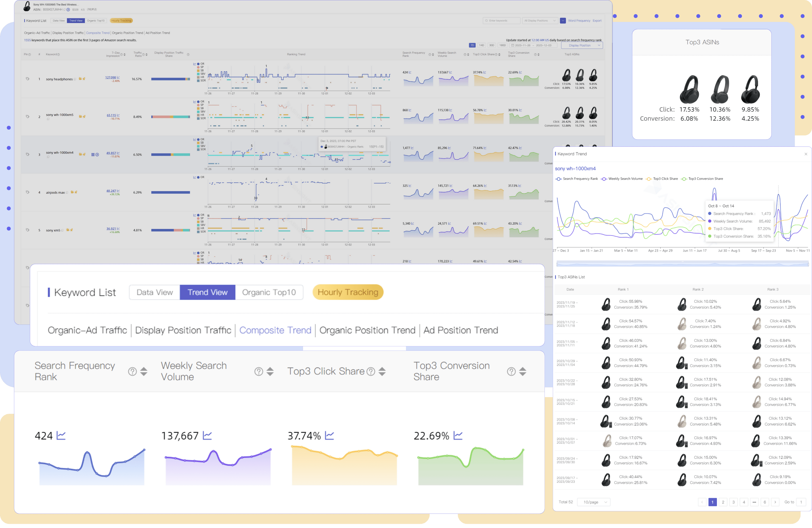
Task: Sort by enlarged Search Frequency Rank arrows
Action: coord(144,371)
